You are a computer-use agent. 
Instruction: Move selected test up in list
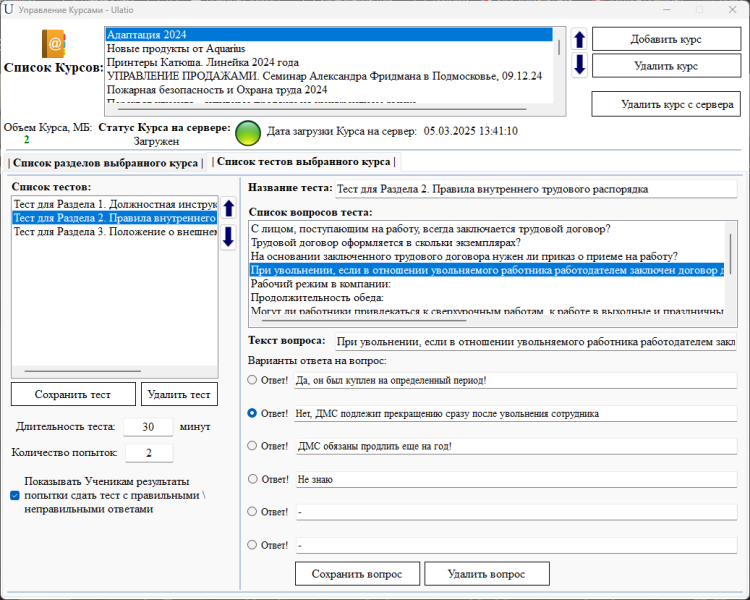228,209
